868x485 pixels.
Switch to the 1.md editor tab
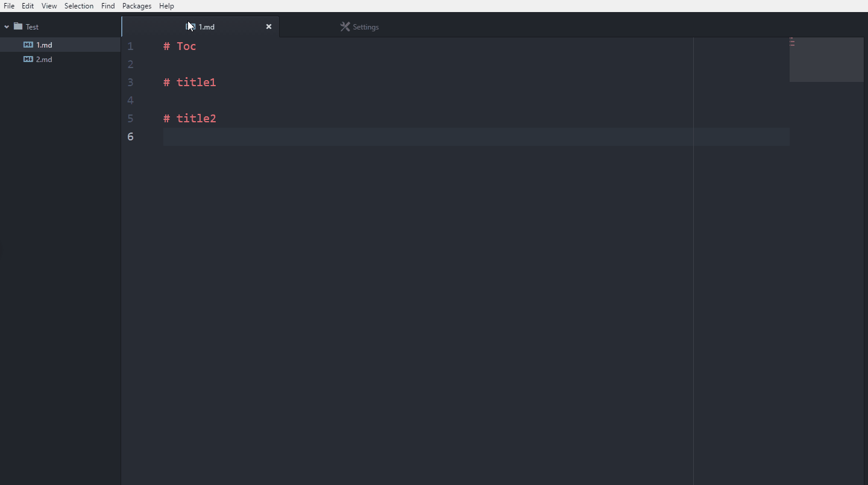click(201, 27)
